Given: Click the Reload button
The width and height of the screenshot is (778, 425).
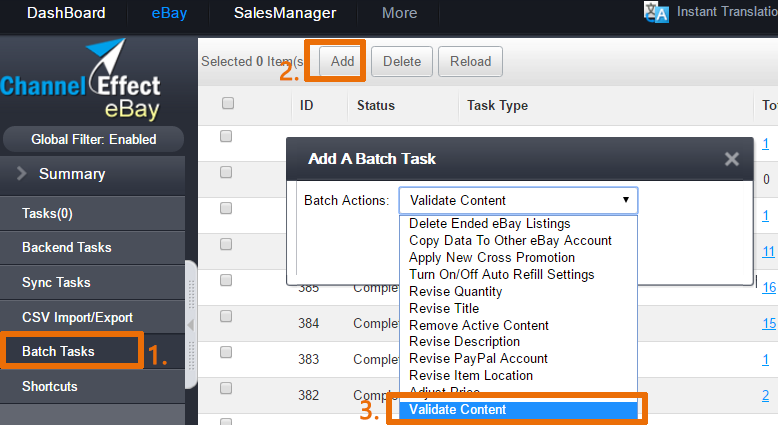Looking at the screenshot, I should 470,61.
